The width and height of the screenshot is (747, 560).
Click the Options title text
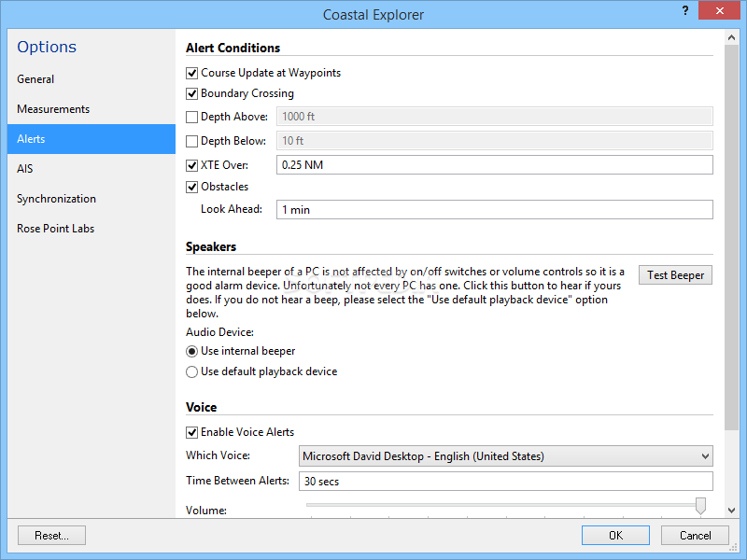point(47,47)
